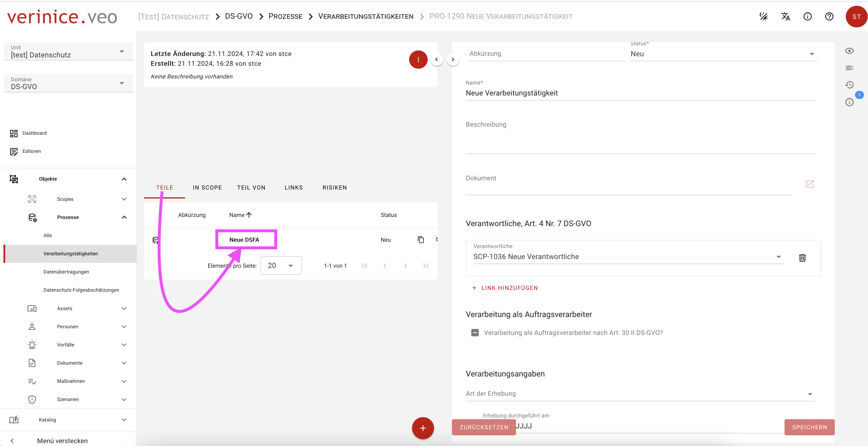Viewport: 868px width, 446px height.
Task: Click the copy icon in Neue DSFA row
Action: [420, 240]
